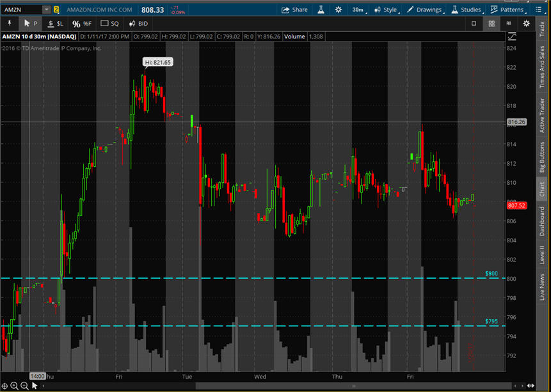The image size is (551, 392).
Task: Open the Style dropdown menu
Action: click(x=386, y=10)
